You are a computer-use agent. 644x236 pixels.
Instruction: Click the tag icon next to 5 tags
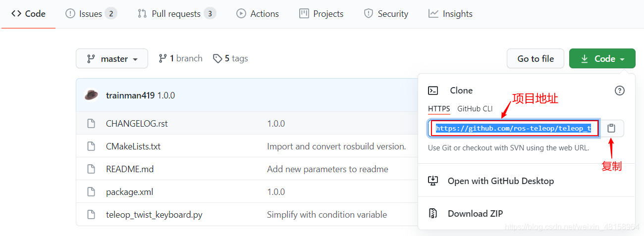[217, 58]
